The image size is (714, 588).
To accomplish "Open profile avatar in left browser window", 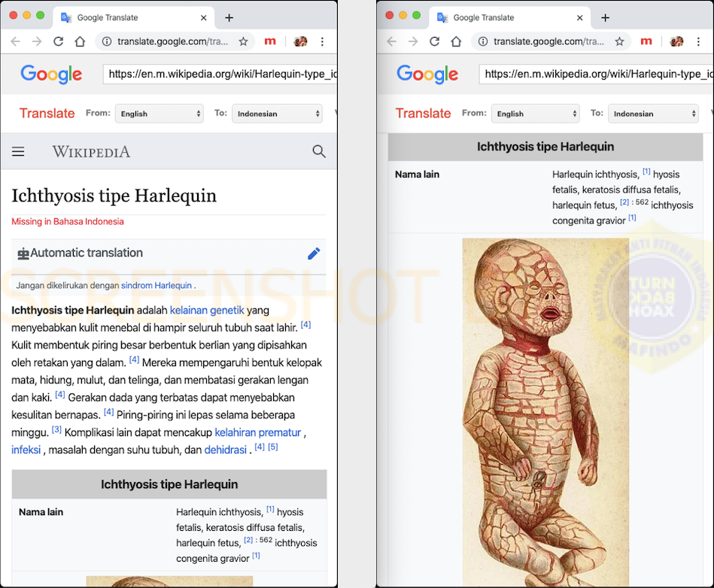I will coord(300,41).
